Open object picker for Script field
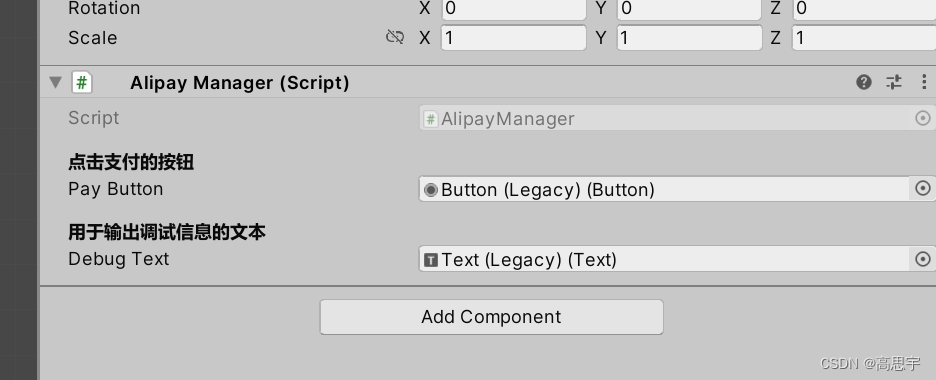Image resolution: width=936 pixels, height=380 pixels. coord(923,118)
